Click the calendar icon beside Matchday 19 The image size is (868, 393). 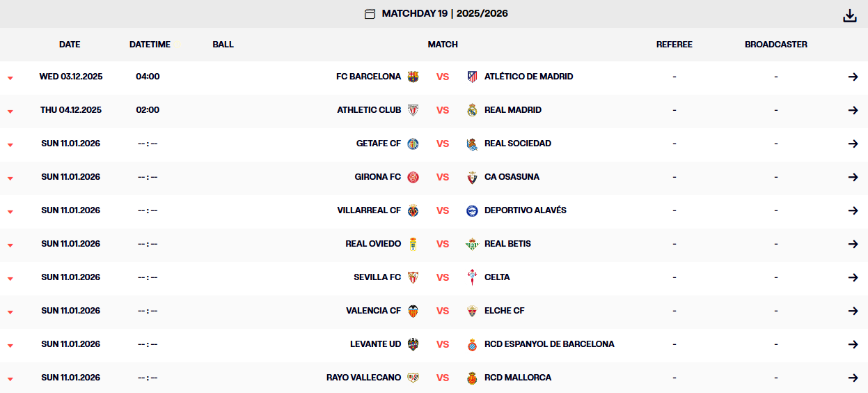pyautogui.click(x=370, y=14)
